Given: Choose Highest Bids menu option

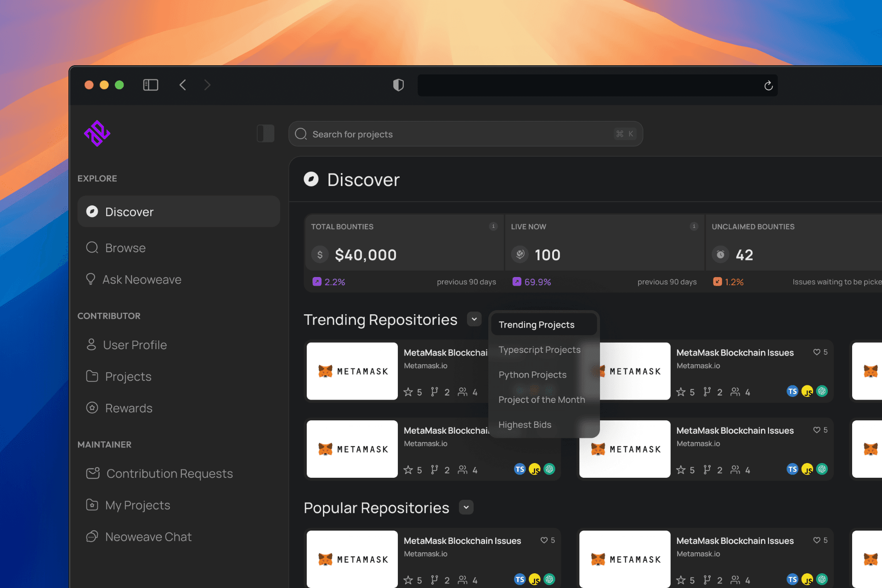Looking at the screenshot, I should pos(525,425).
